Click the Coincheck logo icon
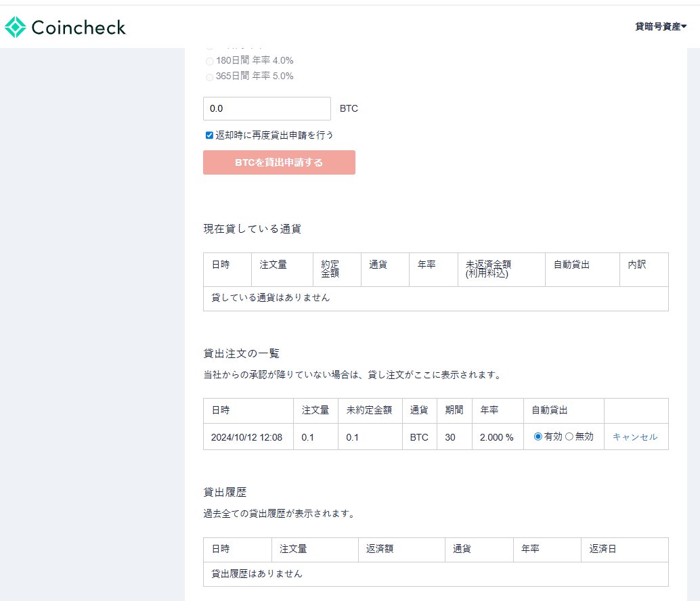 (x=15, y=27)
